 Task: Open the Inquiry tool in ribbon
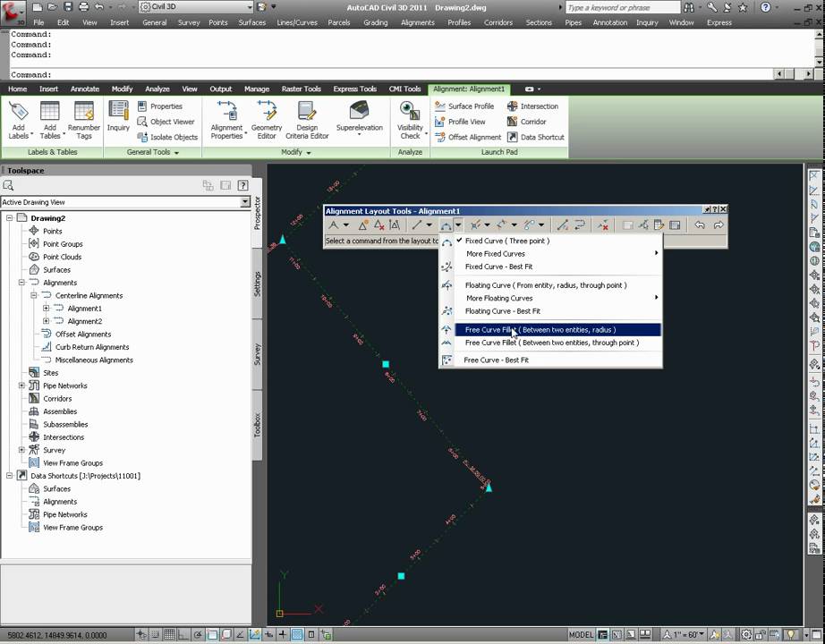(x=118, y=117)
